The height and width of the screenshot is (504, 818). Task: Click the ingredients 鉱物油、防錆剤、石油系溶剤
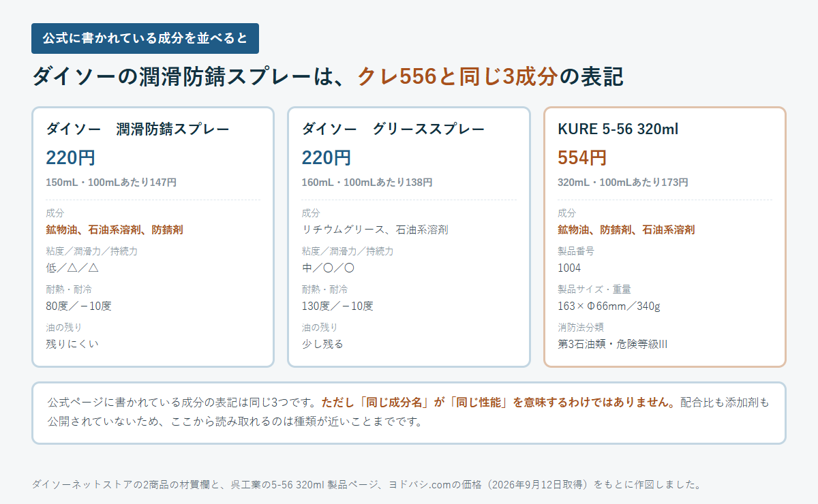[626, 230]
